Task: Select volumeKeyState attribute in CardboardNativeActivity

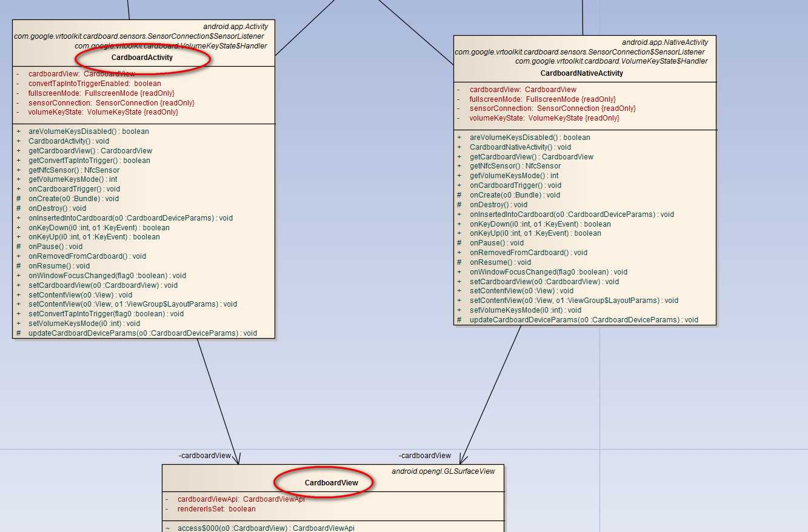Action: [x=544, y=118]
